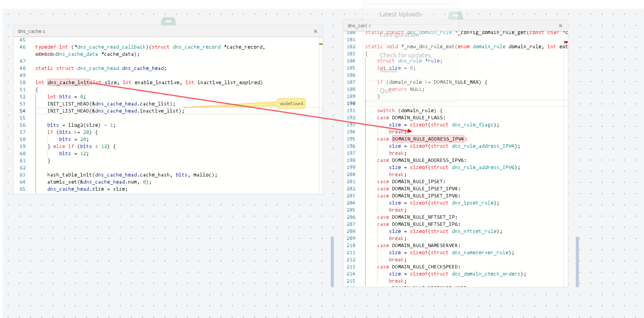Open Latest Uploads menu entry
644x318 pixels.
click(x=400, y=14)
